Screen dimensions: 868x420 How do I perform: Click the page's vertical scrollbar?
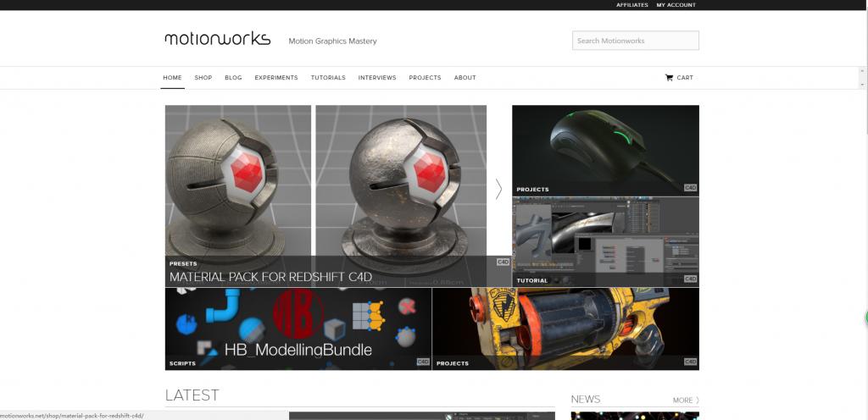[863, 212]
